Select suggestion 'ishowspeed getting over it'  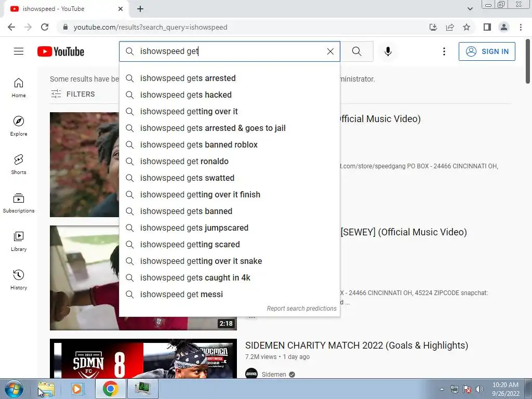[229, 112]
